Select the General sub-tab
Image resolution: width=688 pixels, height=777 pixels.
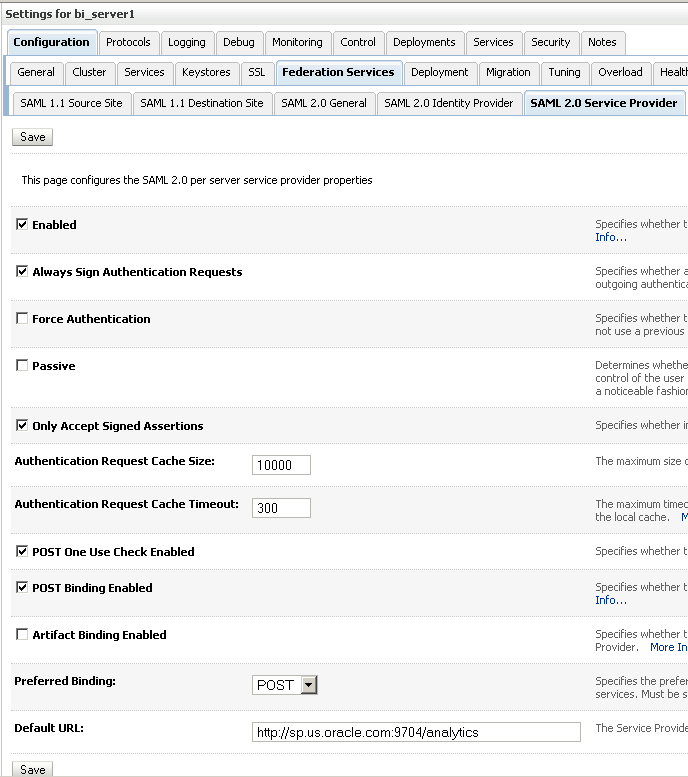36,72
